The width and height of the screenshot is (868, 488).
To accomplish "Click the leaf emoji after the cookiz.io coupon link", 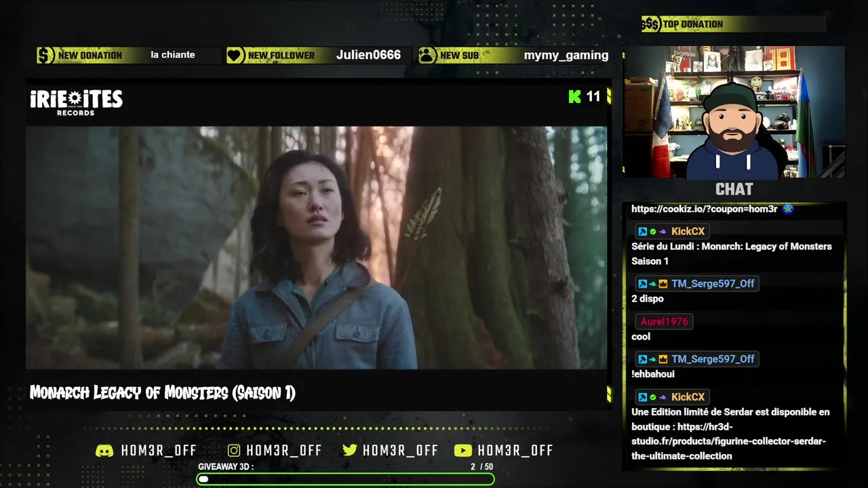I will point(788,209).
